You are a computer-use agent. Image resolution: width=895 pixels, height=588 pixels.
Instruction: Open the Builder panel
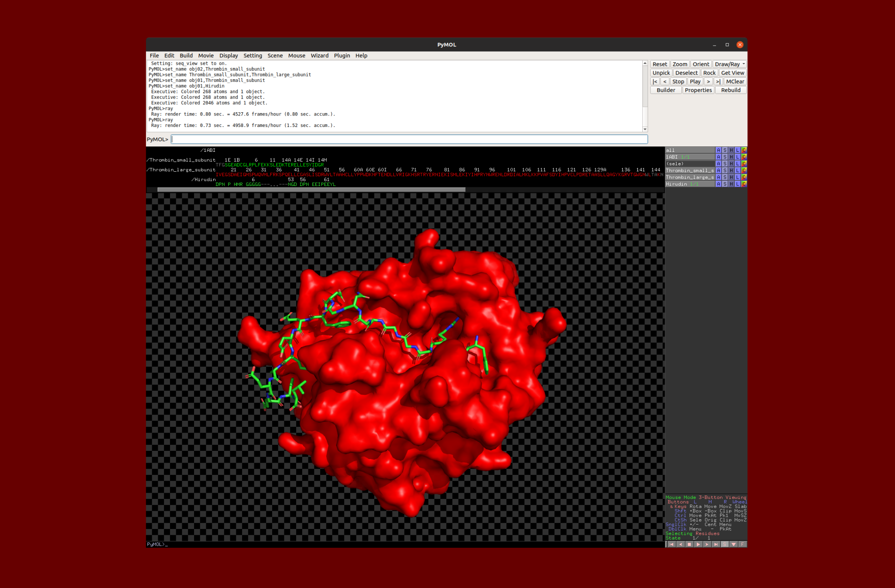click(x=666, y=90)
